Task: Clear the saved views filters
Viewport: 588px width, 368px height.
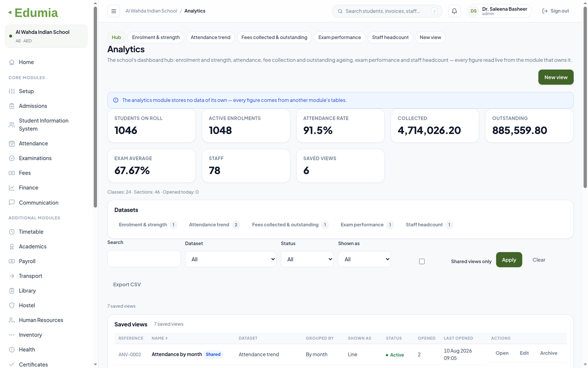Action: (539, 260)
